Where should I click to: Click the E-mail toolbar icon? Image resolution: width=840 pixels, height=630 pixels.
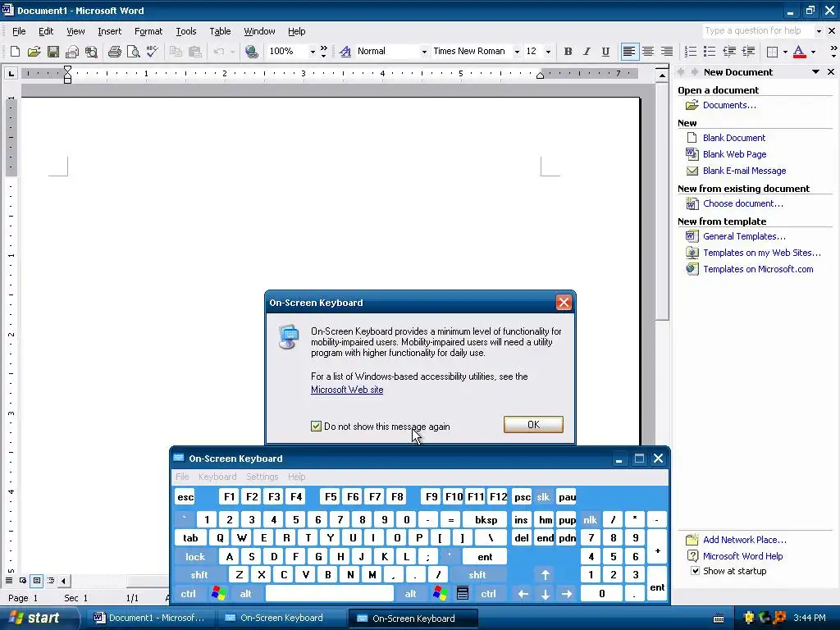click(72, 52)
